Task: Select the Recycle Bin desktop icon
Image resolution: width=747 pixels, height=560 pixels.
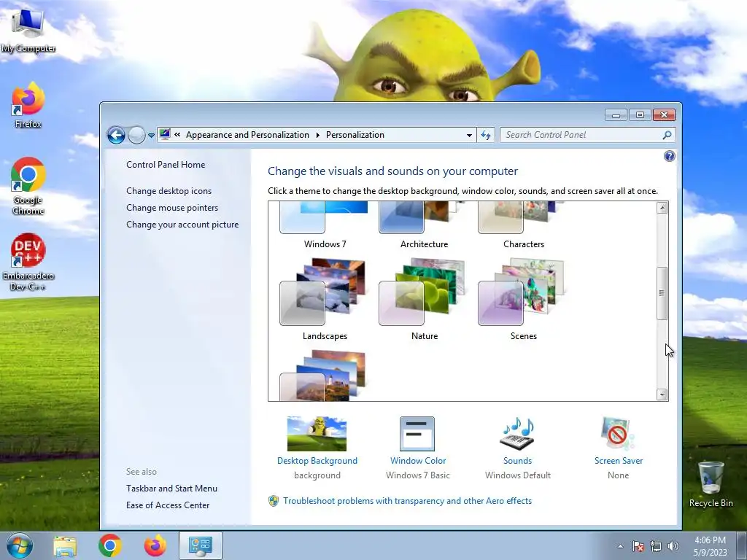Action: pyautogui.click(x=711, y=484)
